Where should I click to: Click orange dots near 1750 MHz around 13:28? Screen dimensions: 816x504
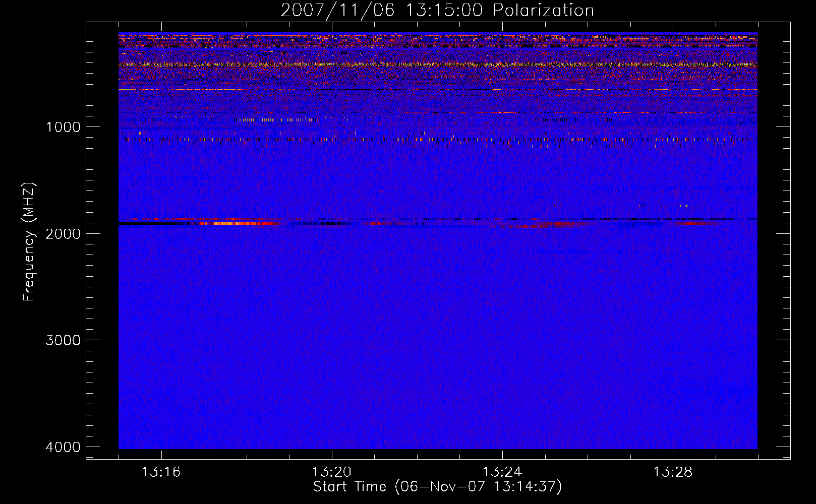click(676, 206)
